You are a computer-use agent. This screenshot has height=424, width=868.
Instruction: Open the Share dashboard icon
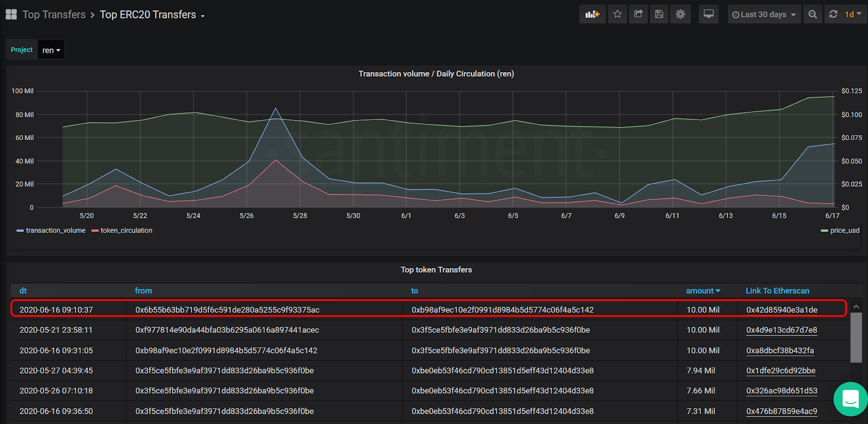(639, 15)
